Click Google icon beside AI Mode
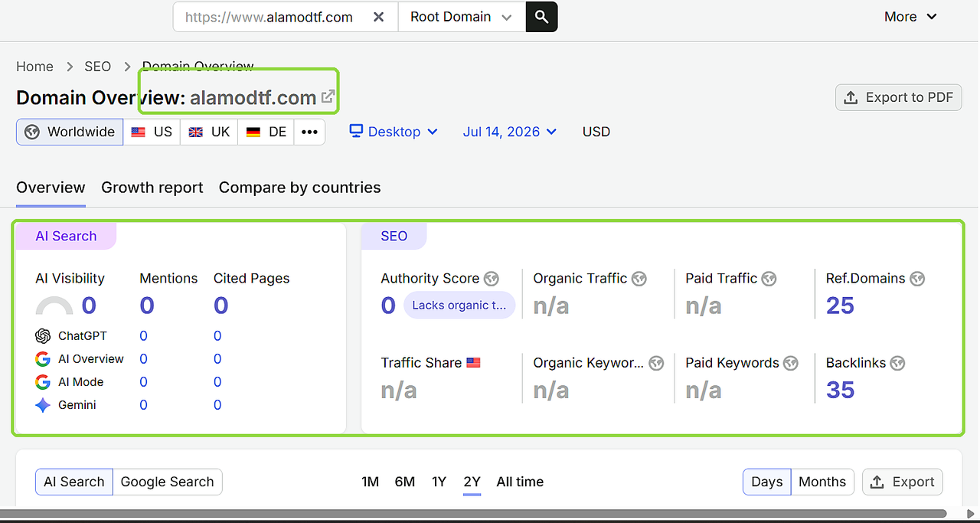980x523 pixels. pos(43,382)
